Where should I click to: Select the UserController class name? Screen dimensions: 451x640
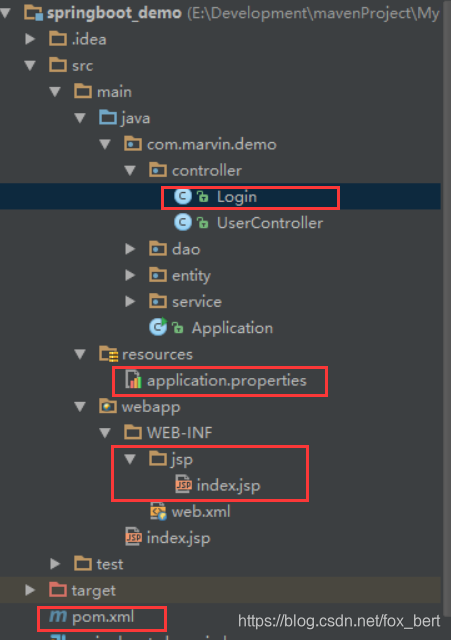270,223
